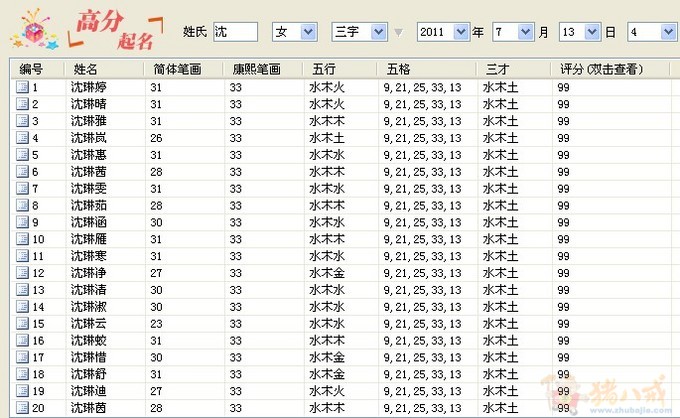680x418 pixels.
Task: Open the year dropdown showing 2011
Action: coord(443,32)
